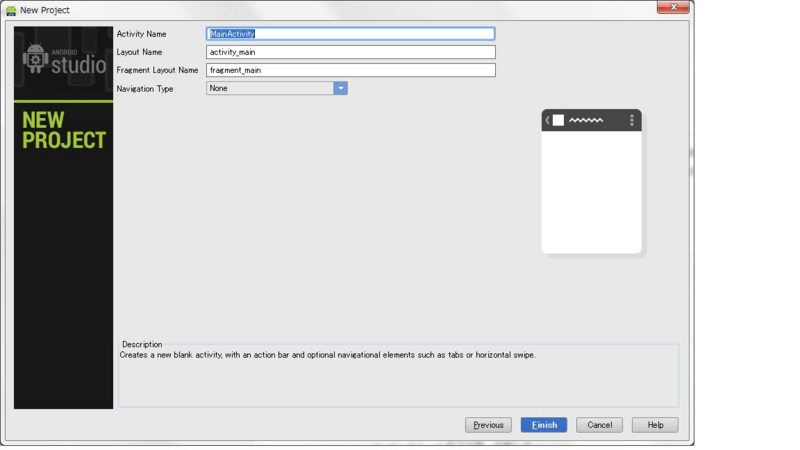Click the blank activity preview thumbnail
800x450 pixels.
tap(591, 181)
